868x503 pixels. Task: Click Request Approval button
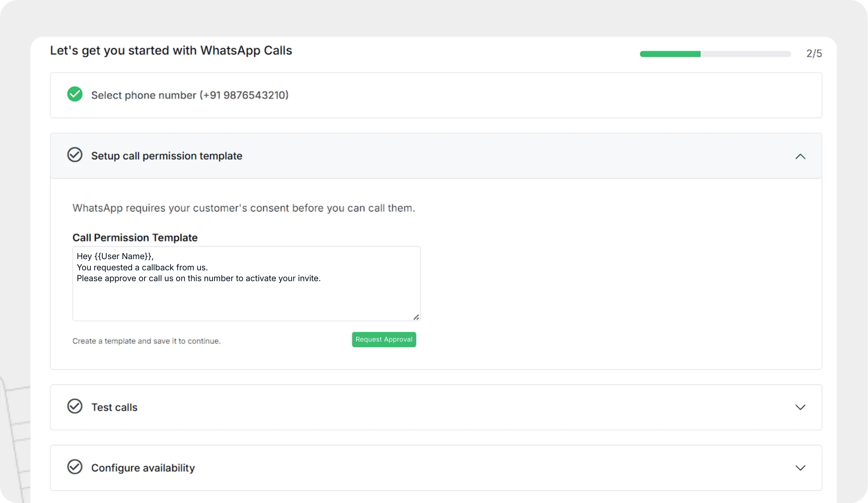tap(384, 339)
